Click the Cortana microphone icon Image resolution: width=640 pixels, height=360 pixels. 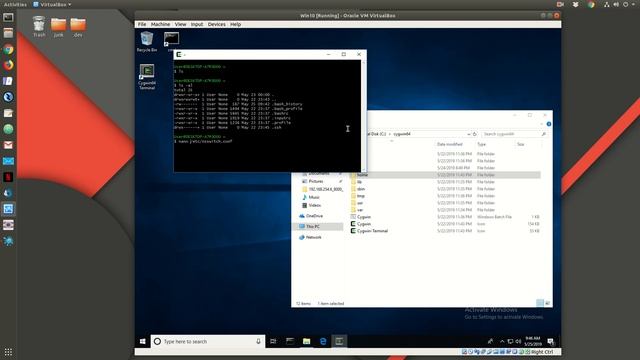coord(258,341)
